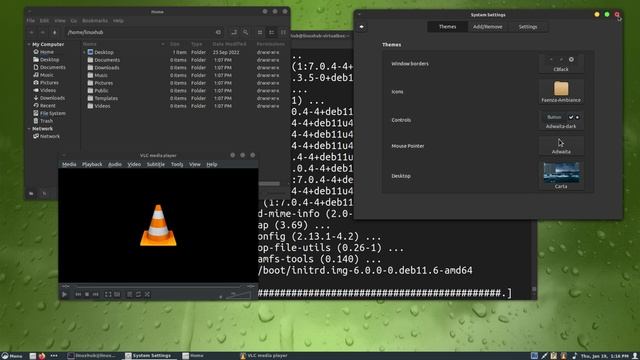
Task: Switch file manager to compact view
Action: [283, 32]
